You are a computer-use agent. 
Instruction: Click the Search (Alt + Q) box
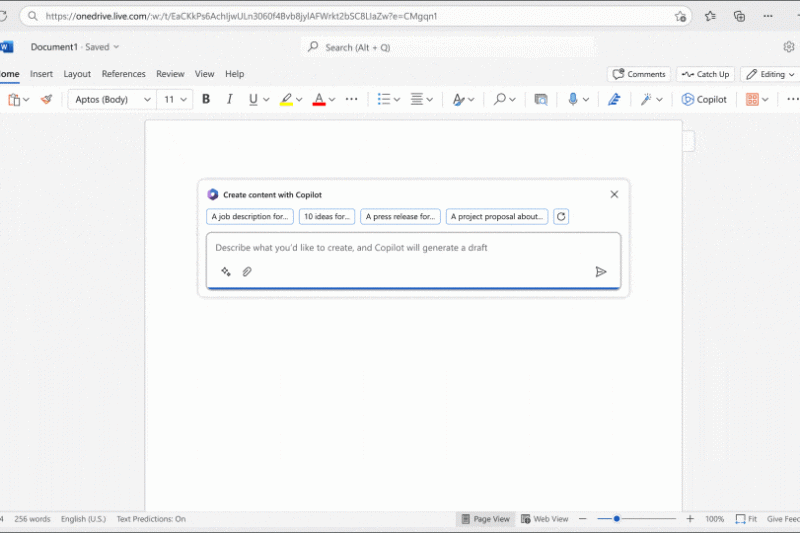pos(448,47)
